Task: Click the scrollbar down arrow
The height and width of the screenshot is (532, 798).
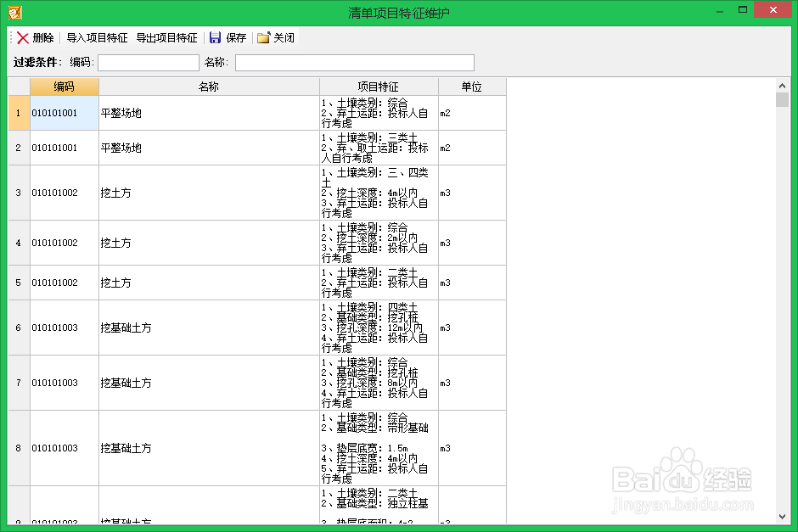Action: 784,518
